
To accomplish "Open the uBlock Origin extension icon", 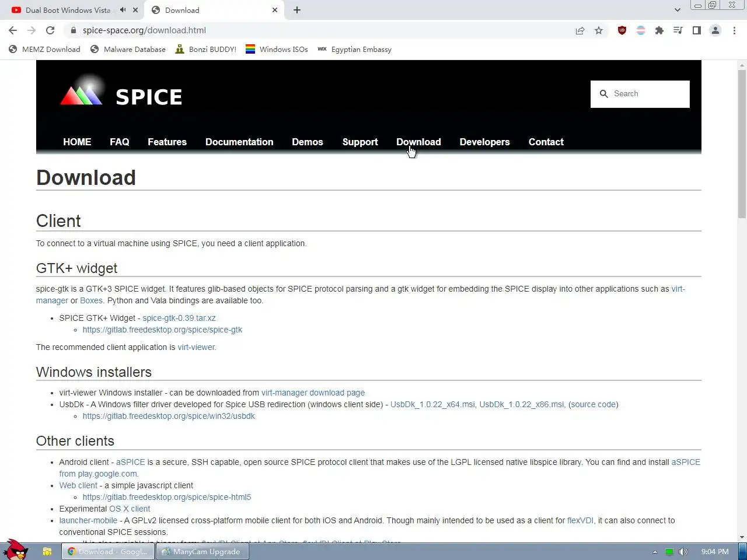I will coord(622,30).
